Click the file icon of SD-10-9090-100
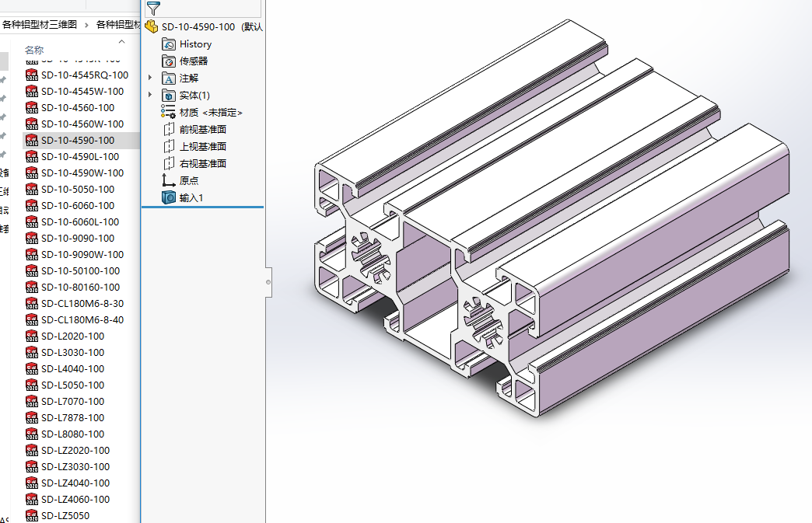 point(32,239)
